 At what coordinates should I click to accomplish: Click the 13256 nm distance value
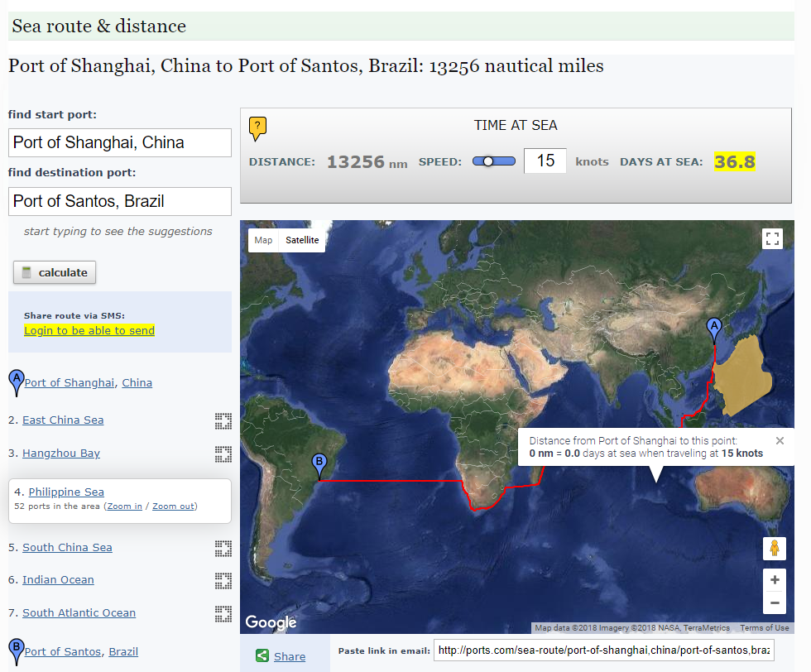point(367,162)
